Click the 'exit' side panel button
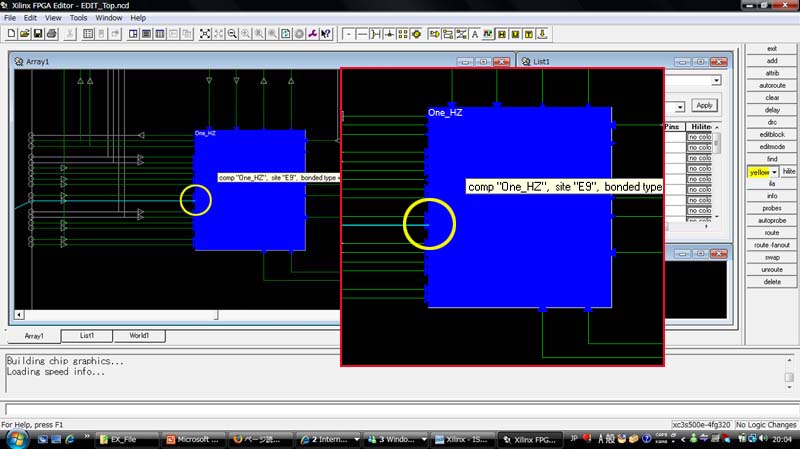The image size is (800, 449). click(x=771, y=48)
